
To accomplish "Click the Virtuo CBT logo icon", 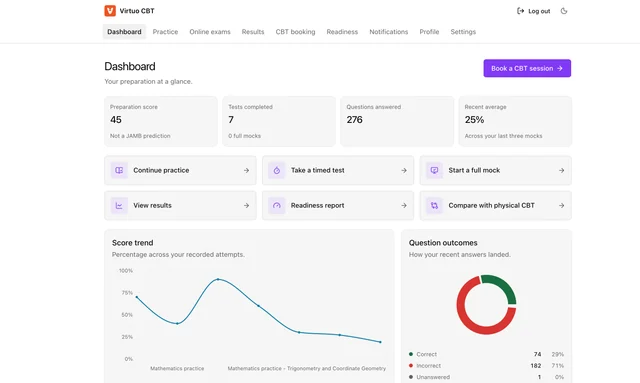I will tap(110, 11).
